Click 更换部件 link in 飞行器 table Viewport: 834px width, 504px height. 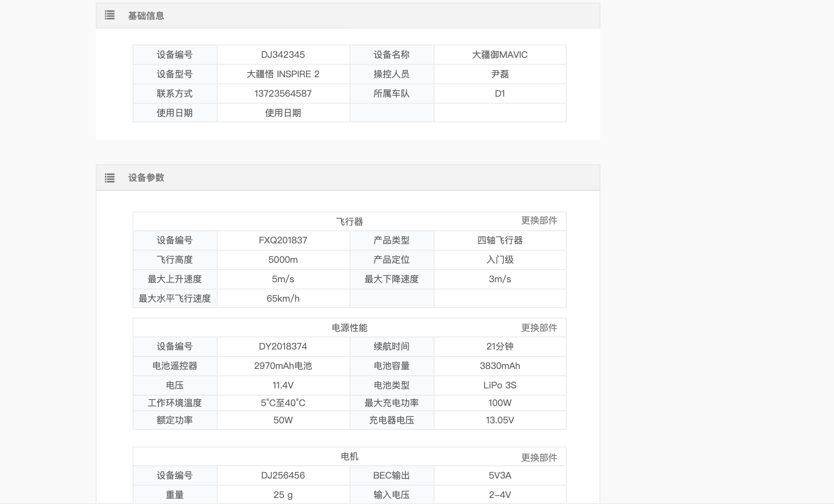[539, 220]
